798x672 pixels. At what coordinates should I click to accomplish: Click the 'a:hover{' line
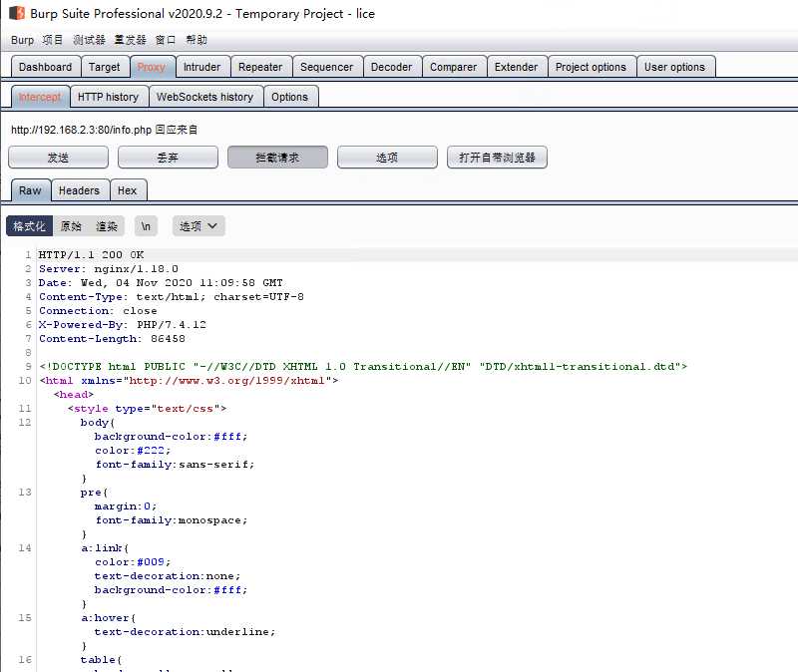109,618
